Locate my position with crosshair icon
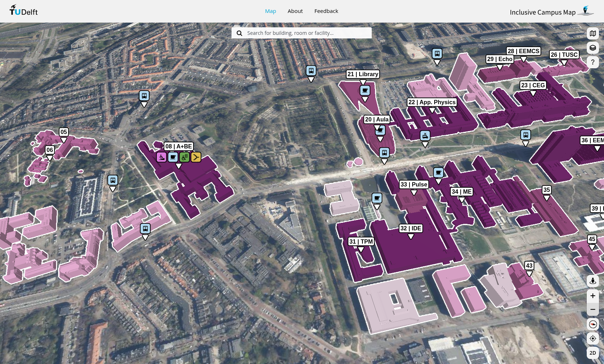 pos(592,338)
